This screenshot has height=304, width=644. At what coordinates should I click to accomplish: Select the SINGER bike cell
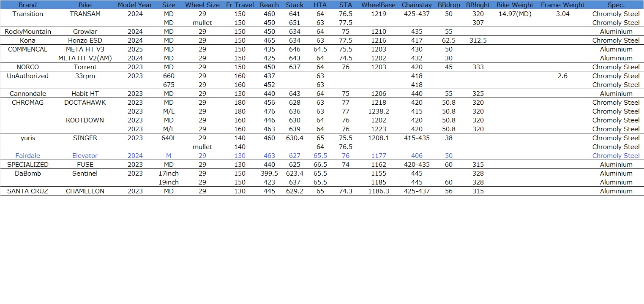85,138
